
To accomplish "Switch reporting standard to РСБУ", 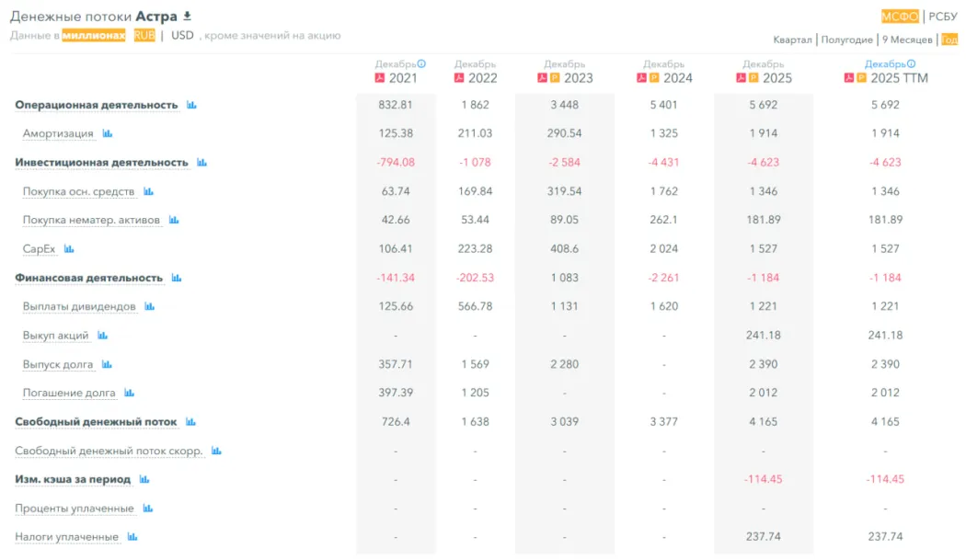I will pos(943,17).
